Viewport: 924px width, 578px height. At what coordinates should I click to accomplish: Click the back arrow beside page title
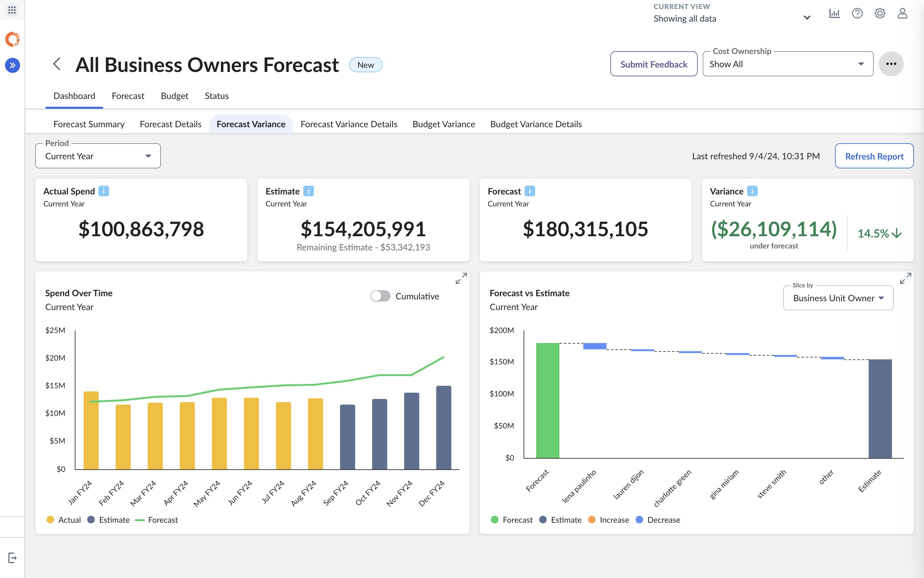click(x=57, y=64)
